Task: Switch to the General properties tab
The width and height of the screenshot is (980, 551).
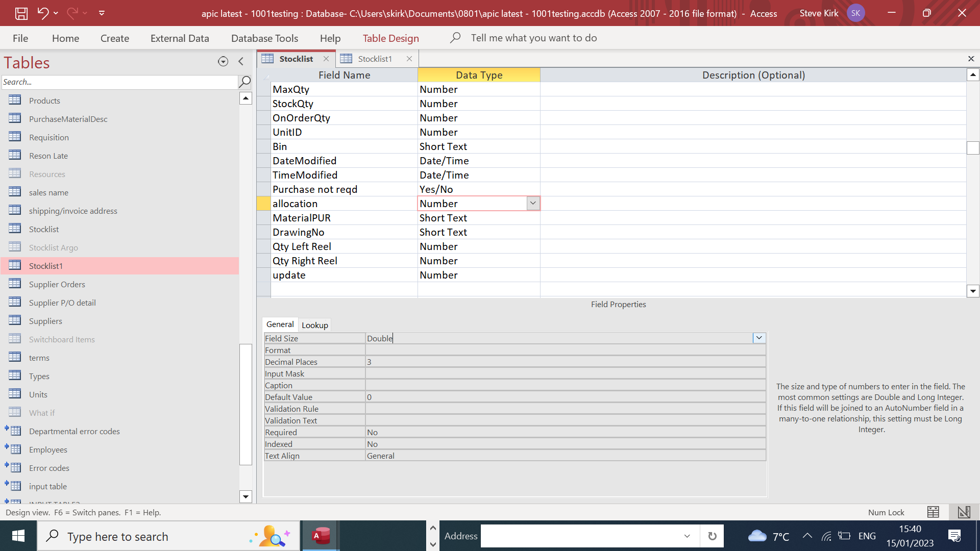Action: tap(280, 324)
